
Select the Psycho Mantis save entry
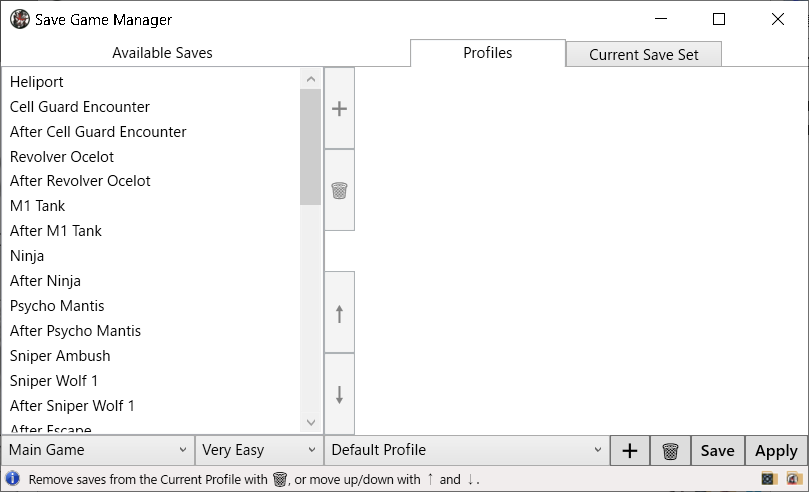(57, 306)
